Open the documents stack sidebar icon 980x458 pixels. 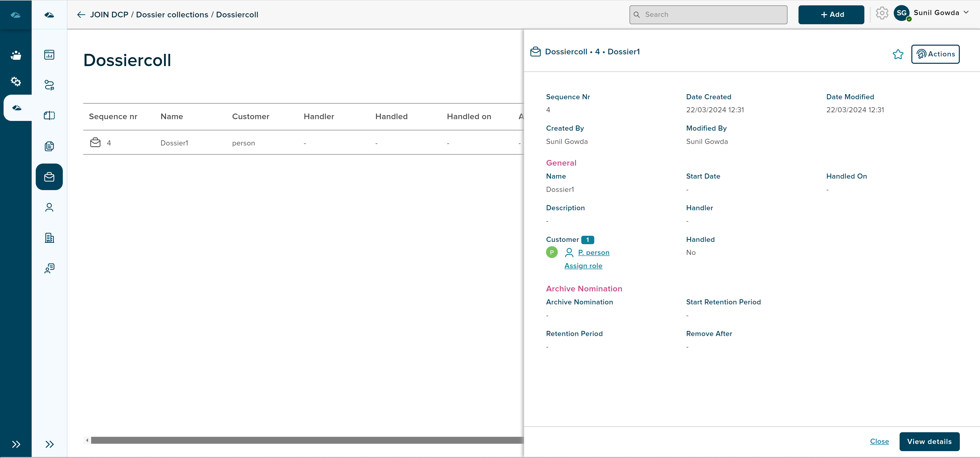click(49, 146)
